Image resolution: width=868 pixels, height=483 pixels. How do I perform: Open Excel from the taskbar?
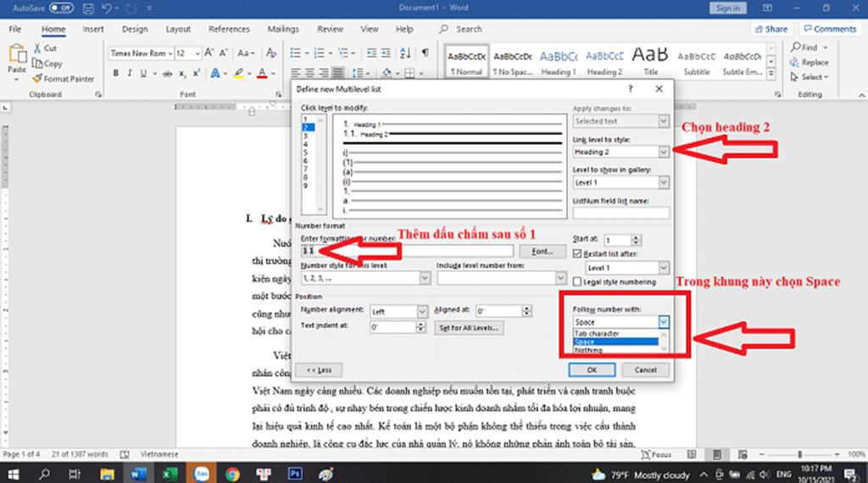(170, 474)
